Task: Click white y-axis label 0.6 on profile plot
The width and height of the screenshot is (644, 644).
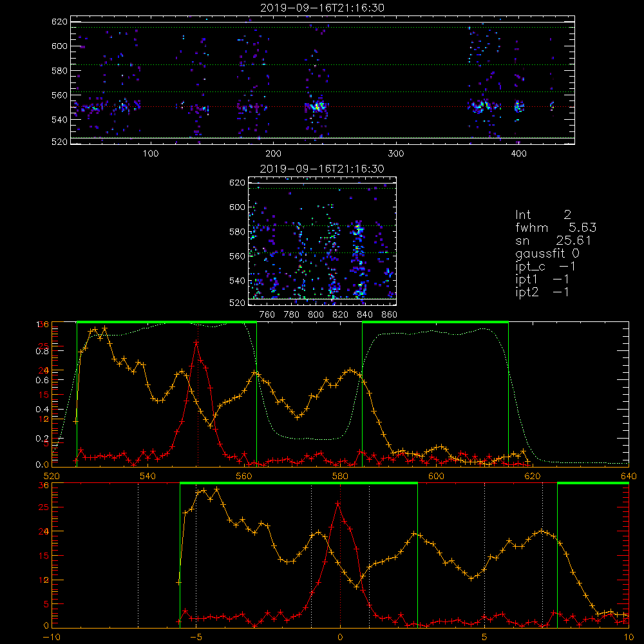Action: (x=43, y=381)
